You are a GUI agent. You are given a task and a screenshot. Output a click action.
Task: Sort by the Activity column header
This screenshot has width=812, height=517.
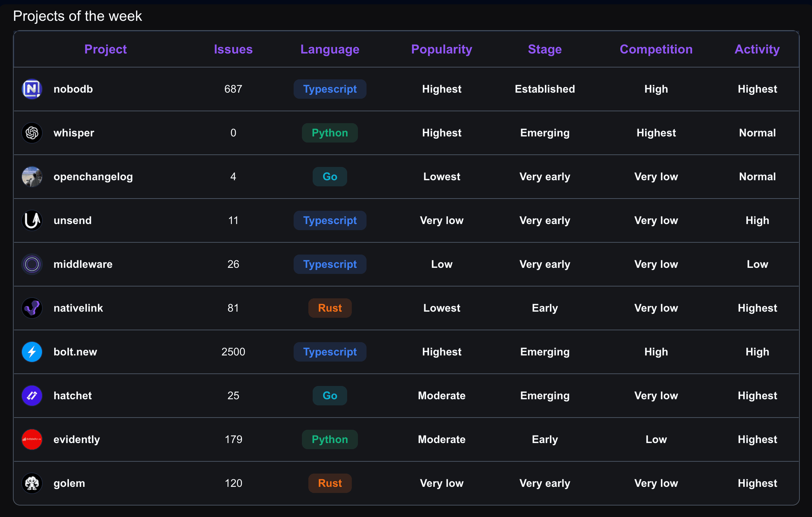pos(757,49)
